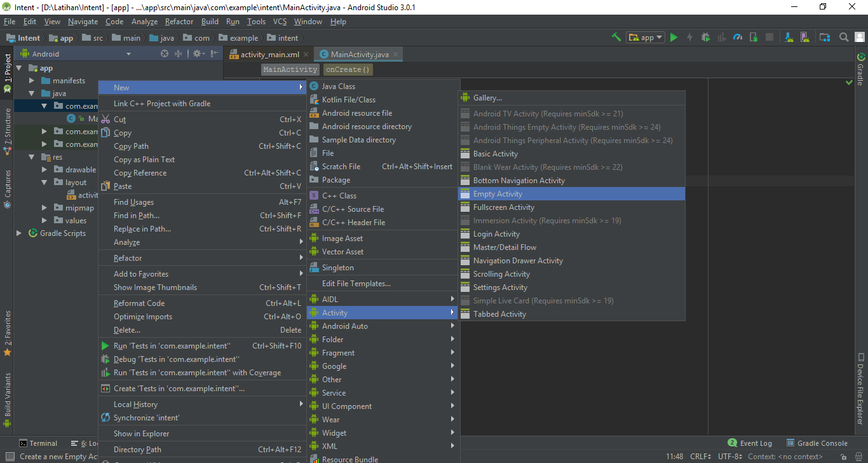Toggle the 1: Project tool window button
The image size is (868, 463).
click(8, 73)
